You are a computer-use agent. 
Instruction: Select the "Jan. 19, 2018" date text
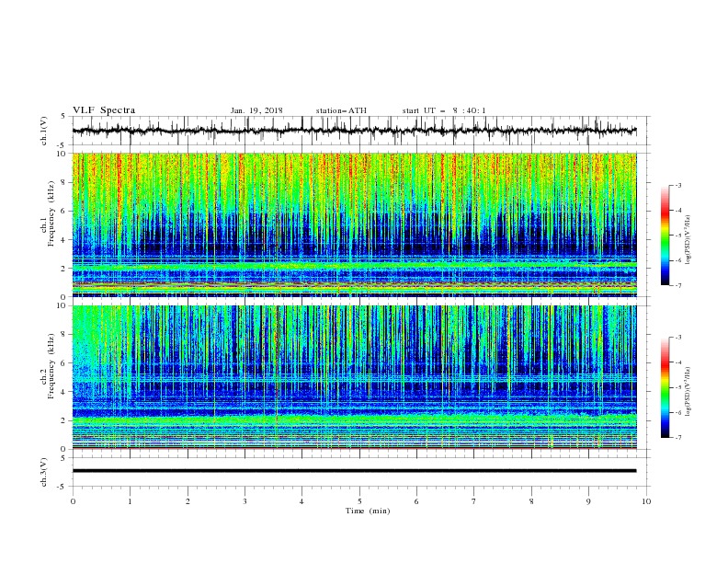tap(256, 110)
